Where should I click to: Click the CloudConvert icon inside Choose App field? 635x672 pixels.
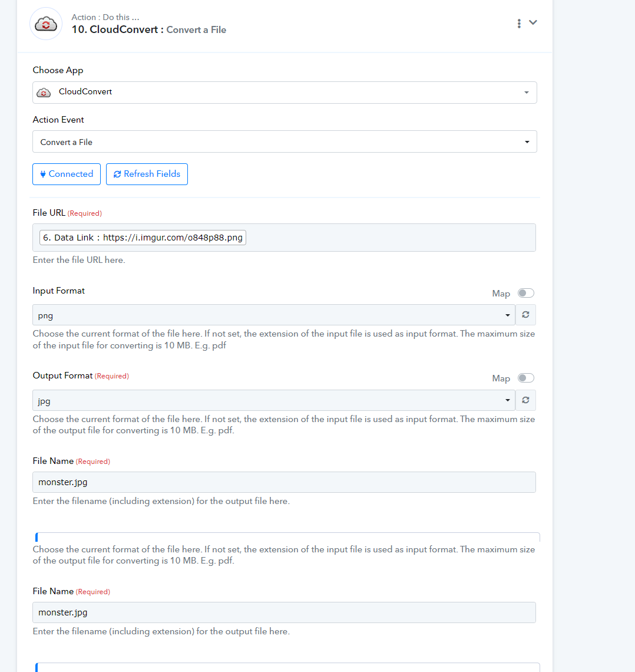(44, 93)
